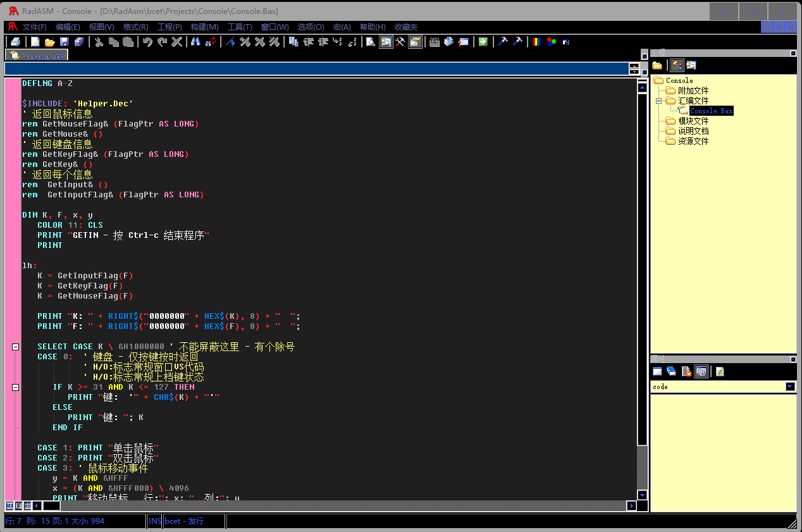Create a new file via toolbar icon
802x532 pixels.
35,42
